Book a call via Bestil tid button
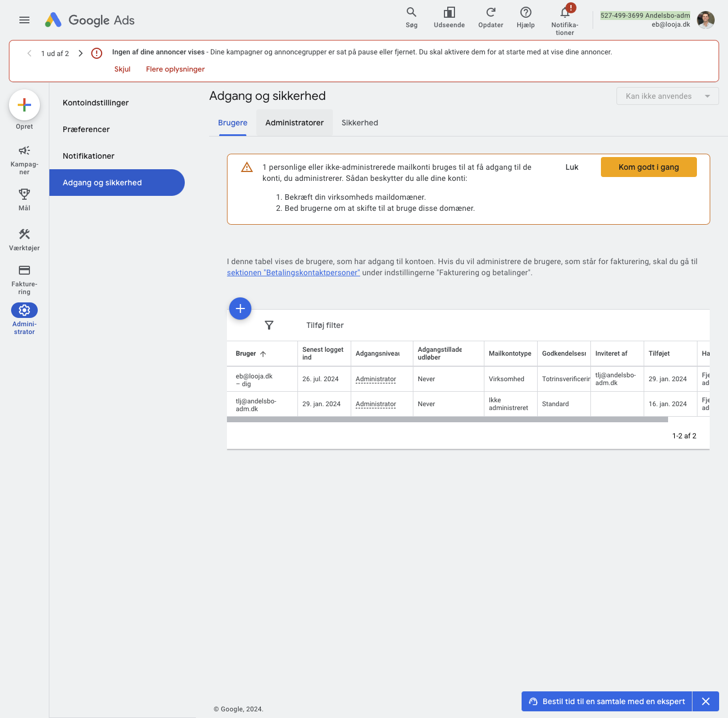 (x=607, y=701)
